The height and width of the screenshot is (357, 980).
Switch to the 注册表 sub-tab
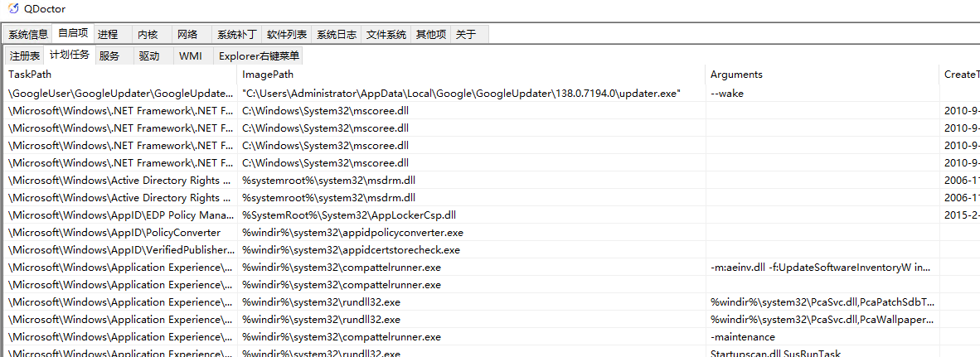(24, 56)
